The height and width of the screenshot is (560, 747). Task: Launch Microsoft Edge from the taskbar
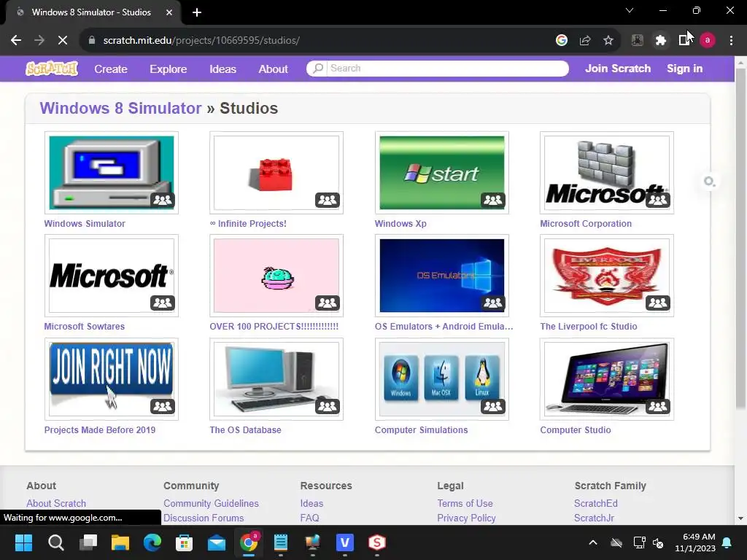[x=152, y=542]
